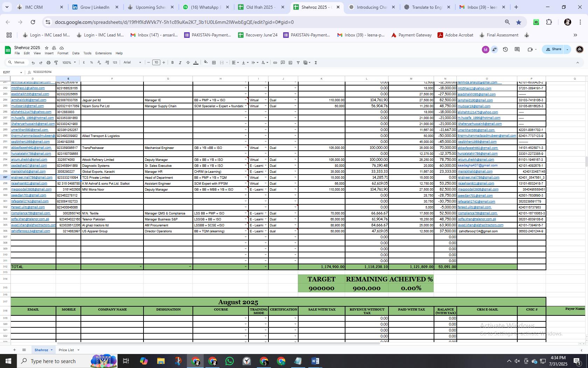Open the Share options arrow

(x=567, y=49)
